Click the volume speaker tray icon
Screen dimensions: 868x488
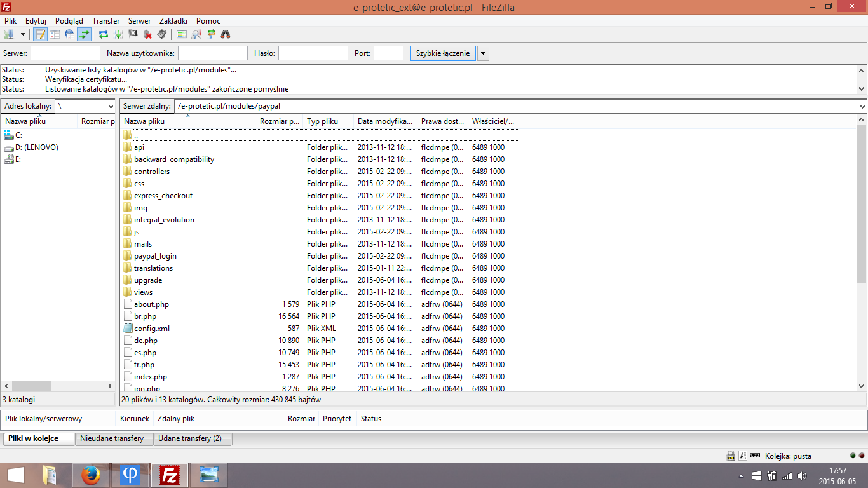coord(802,476)
